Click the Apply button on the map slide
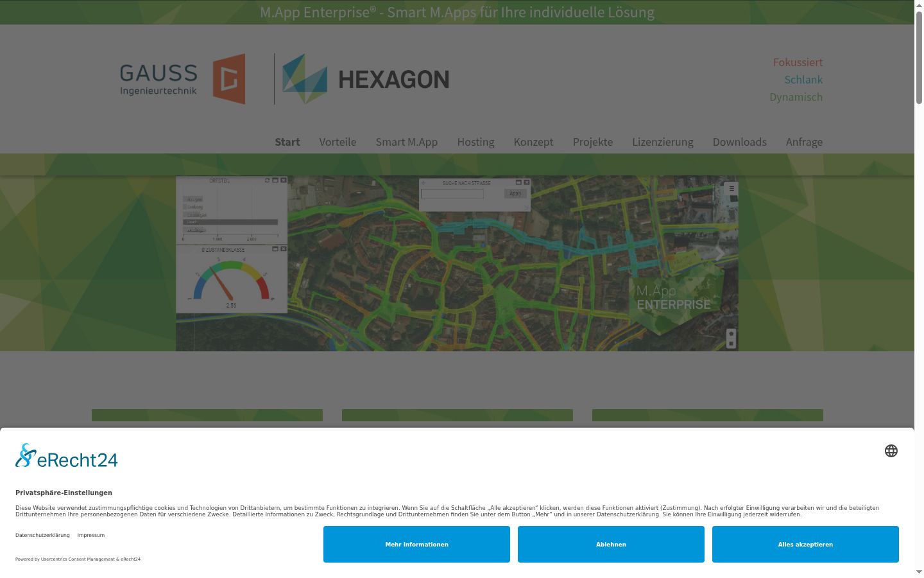The width and height of the screenshot is (924, 578). [x=515, y=193]
